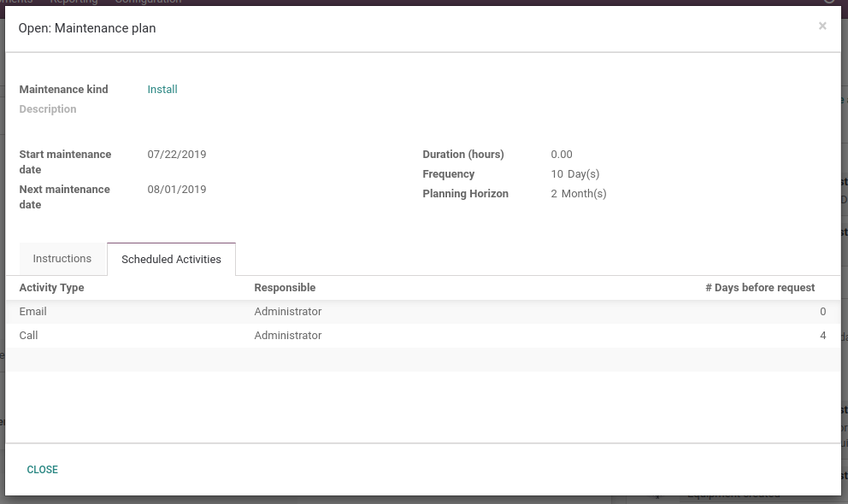Click the Open: Maintenance plan dialog title
Image resolution: width=848 pixels, height=504 pixels.
pyautogui.click(x=87, y=28)
